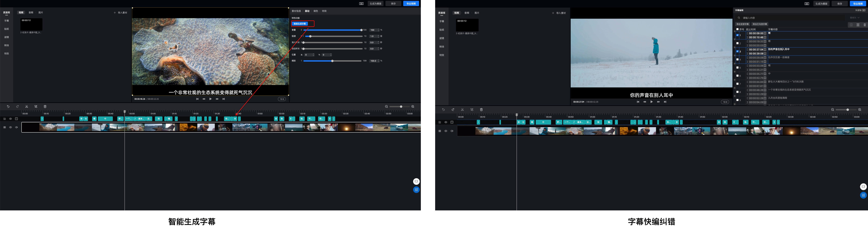Image resolution: width=868 pixels, height=227 pixels.
Task: Choose the crop tool in 智能生成字幕 screenshot
Action: coord(36,107)
